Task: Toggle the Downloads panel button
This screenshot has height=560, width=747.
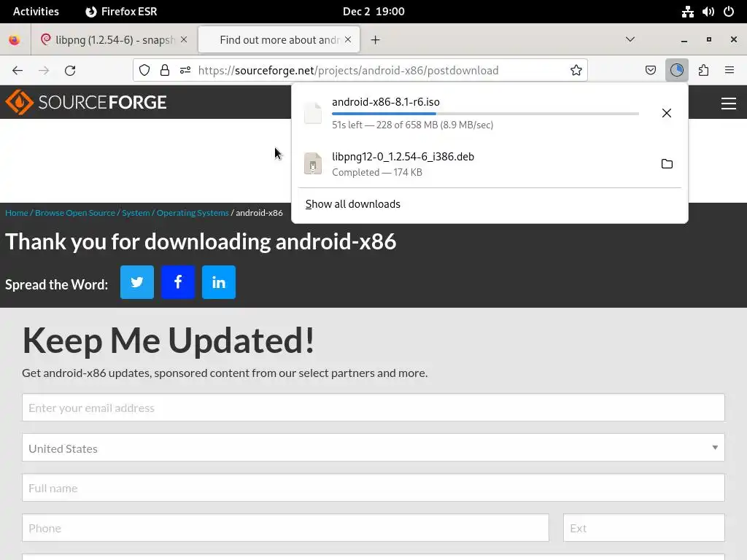Action: click(x=676, y=71)
